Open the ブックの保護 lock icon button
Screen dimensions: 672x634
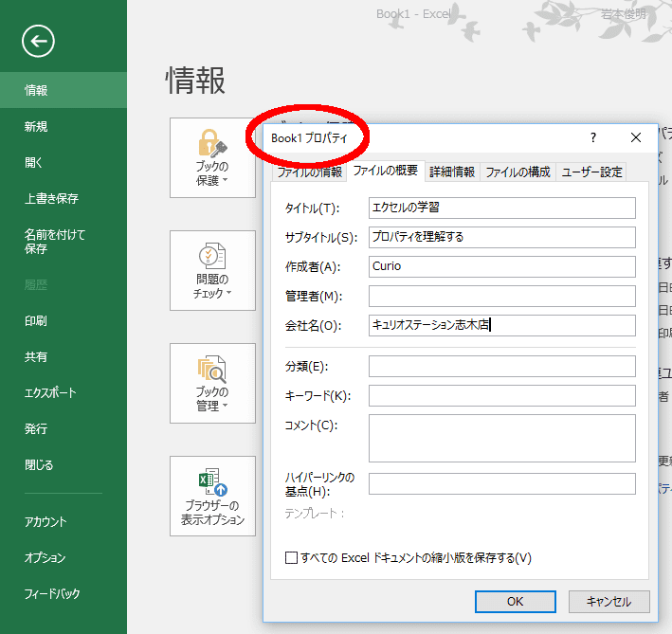coord(212,157)
